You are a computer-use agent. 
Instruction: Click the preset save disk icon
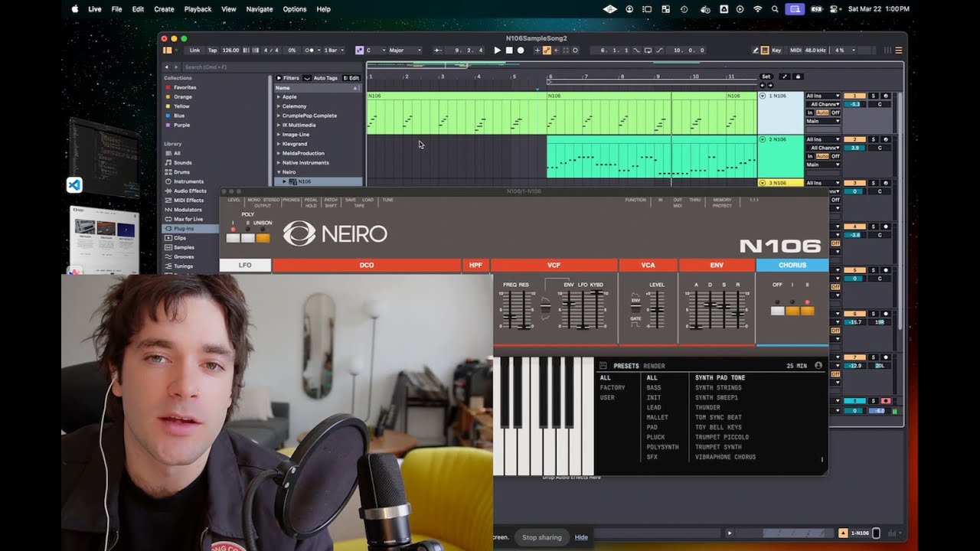click(603, 366)
